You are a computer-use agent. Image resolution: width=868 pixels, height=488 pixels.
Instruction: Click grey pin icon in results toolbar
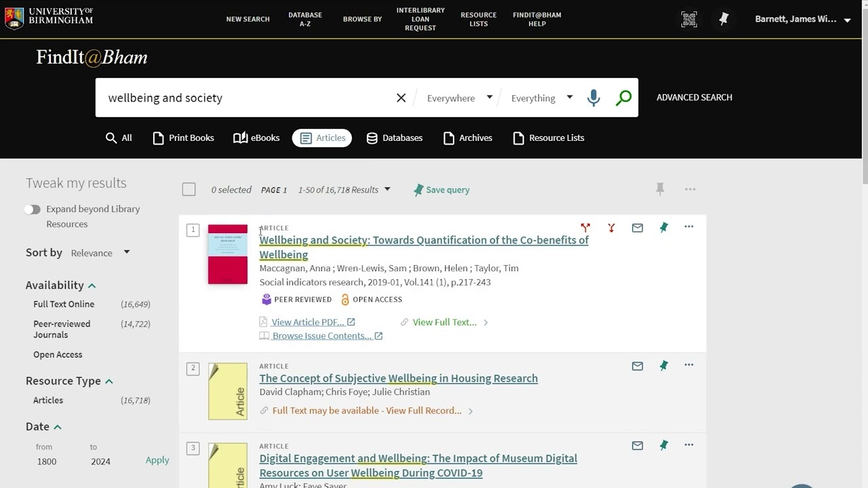pyautogui.click(x=660, y=189)
